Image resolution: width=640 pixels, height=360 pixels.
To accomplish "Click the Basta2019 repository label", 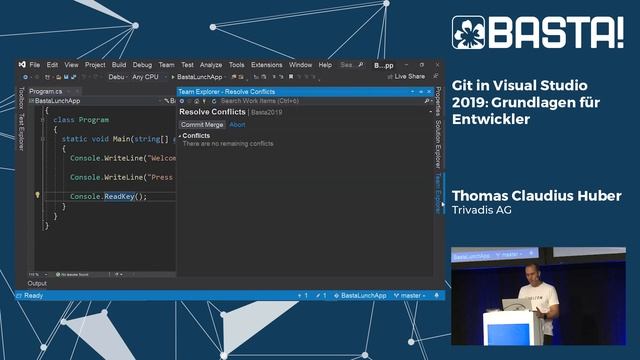I will 267,112.
